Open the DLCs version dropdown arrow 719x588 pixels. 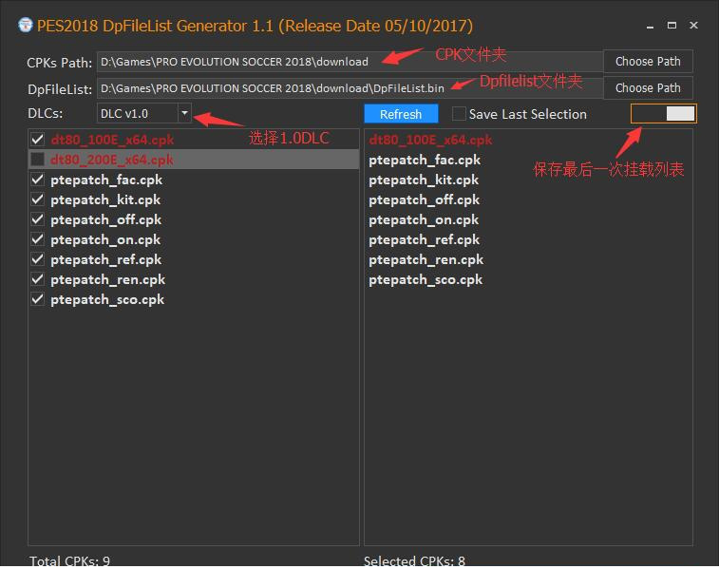(x=184, y=113)
